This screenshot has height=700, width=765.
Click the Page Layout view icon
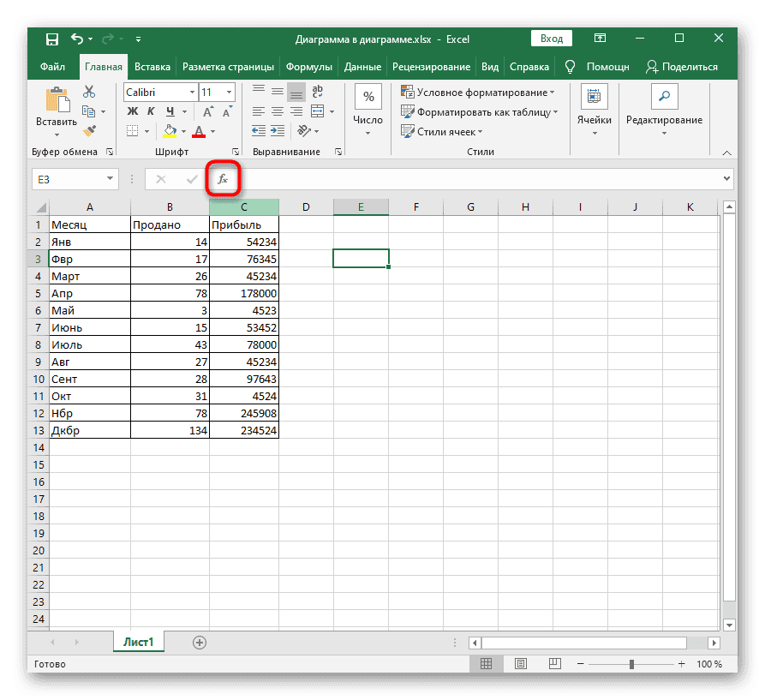[521, 663]
